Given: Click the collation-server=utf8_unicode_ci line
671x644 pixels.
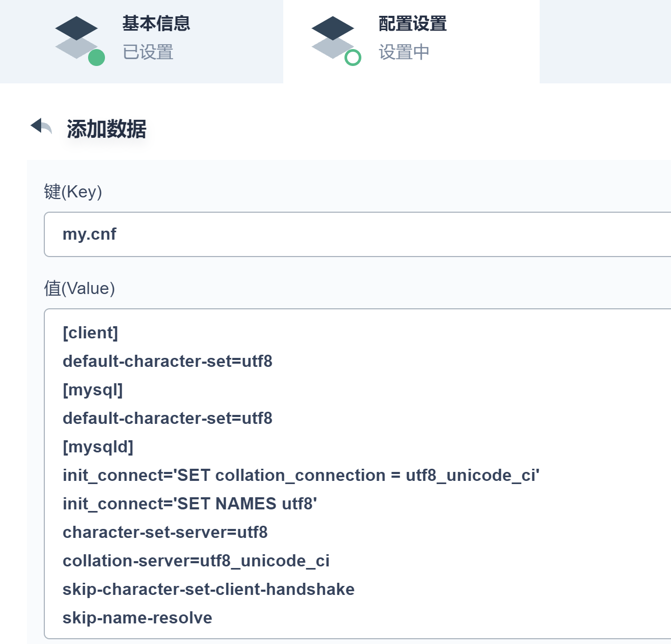Looking at the screenshot, I should (x=196, y=561).
